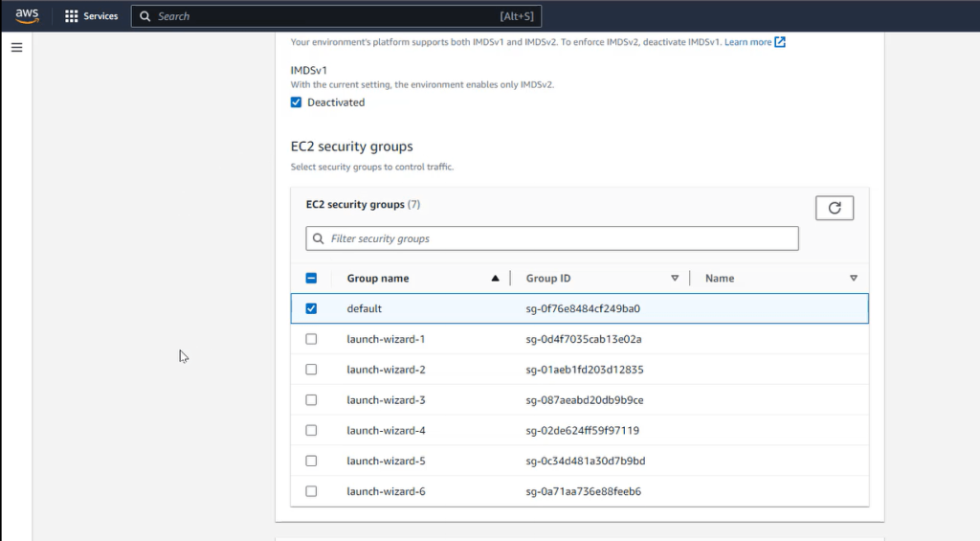Sort by Group ID column arrow
Image resolution: width=980 pixels, height=541 pixels.
coord(675,279)
